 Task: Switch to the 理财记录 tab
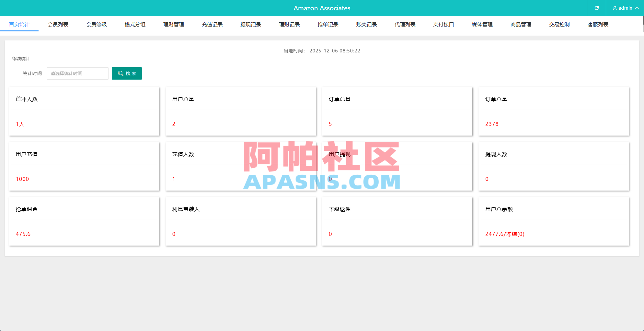tap(289, 25)
